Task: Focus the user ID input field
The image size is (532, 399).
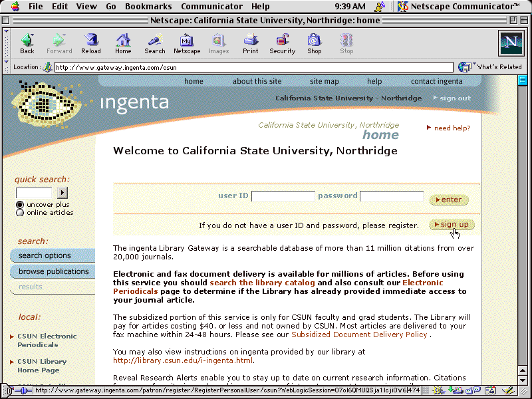Action: tap(283, 196)
